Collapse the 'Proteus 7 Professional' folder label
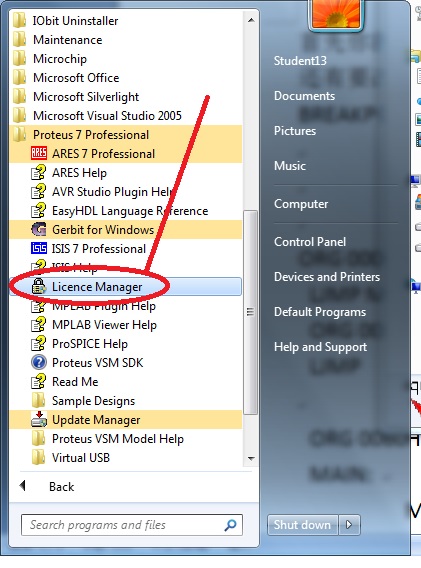 (x=91, y=135)
